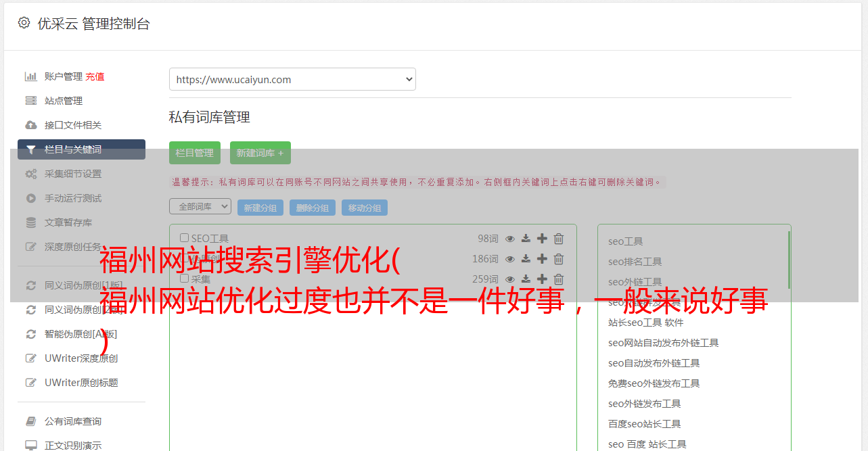Add keywords to the 186词 library
This screenshot has height=451, width=868.
pos(542,259)
